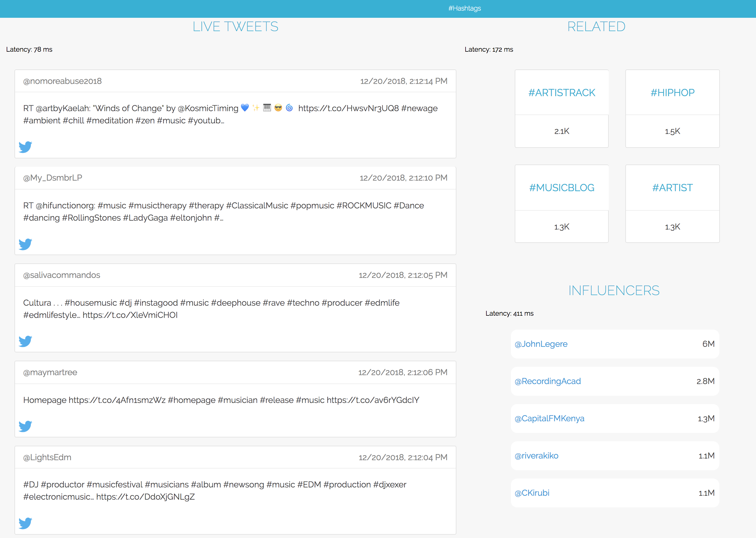This screenshot has height=538, width=756.
Task: Open the #MUSICBLOG related hashtag
Action: pyautogui.click(x=562, y=188)
